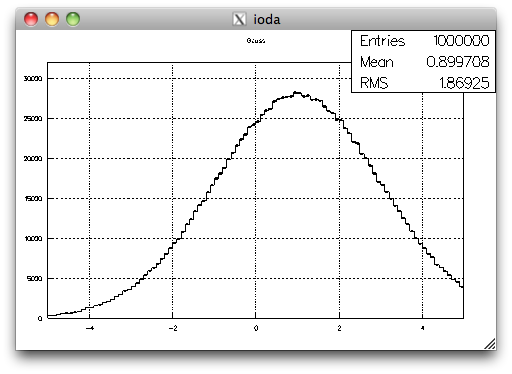512x374 pixels.
Task: Click the yellow minimize window button
Action: pos(52,19)
